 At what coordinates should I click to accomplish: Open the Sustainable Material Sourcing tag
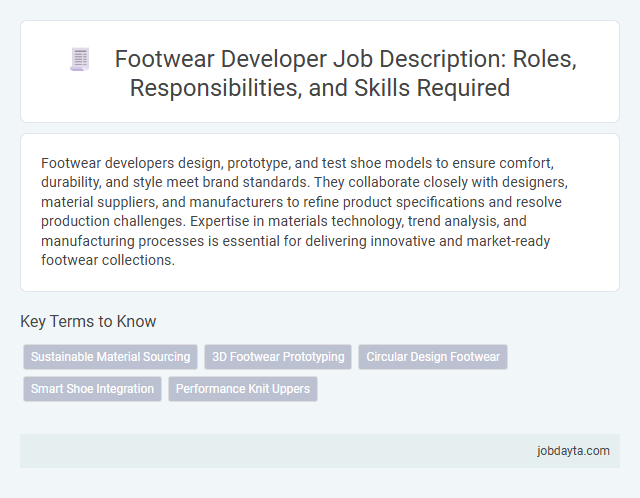(111, 357)
